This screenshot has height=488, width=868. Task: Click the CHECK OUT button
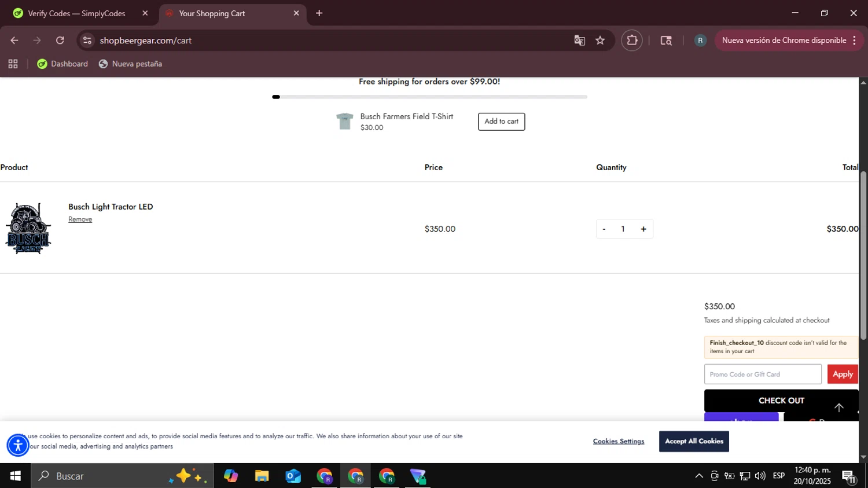pyautogui.click(x=781, y=401)
